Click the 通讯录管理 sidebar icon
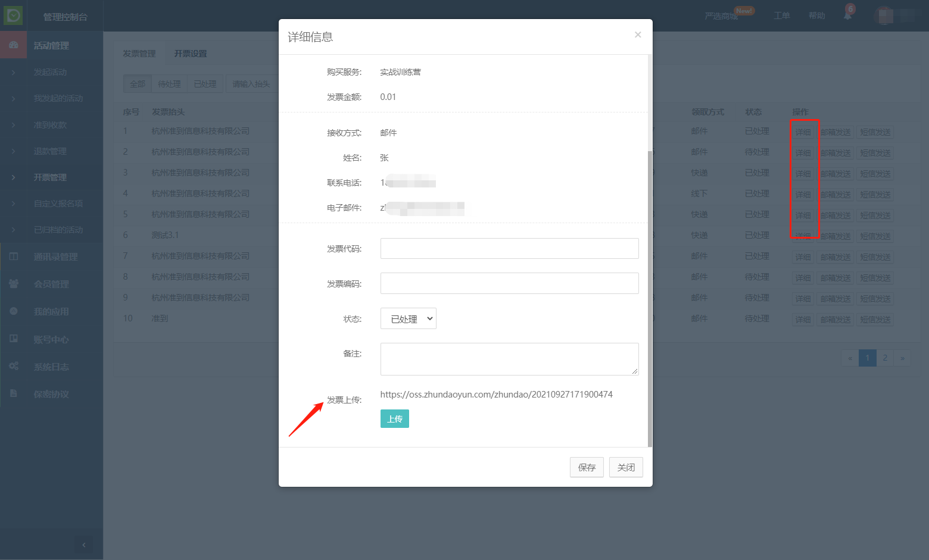The width and height of the screenshot is (929, 560). (x=14, y=256)
